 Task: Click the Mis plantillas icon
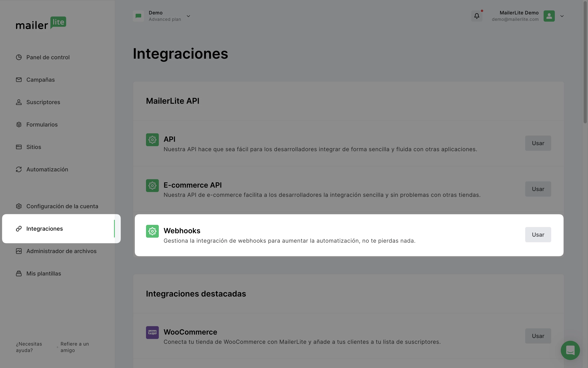coord(19,273)
